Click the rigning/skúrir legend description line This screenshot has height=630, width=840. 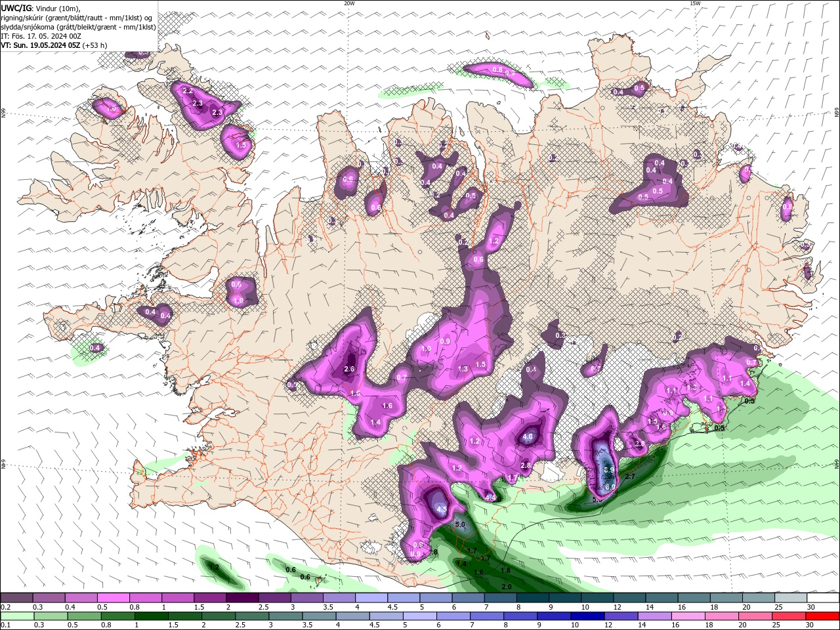click(77, 18)
